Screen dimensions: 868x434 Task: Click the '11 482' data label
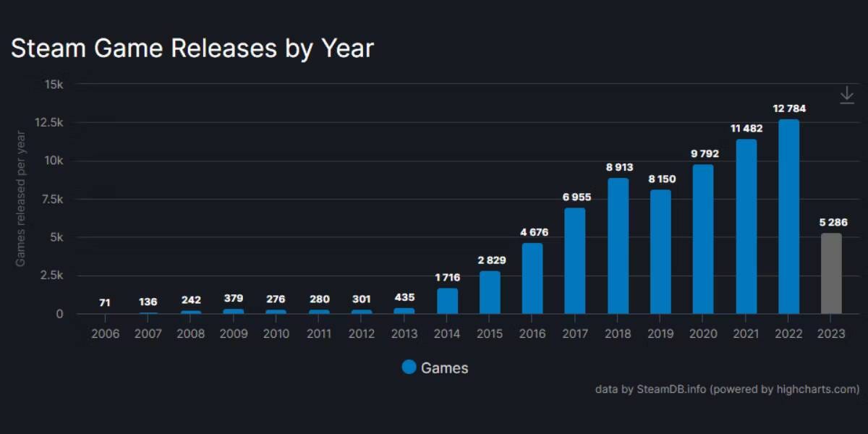pyautogui.click(x=746, y=128)
